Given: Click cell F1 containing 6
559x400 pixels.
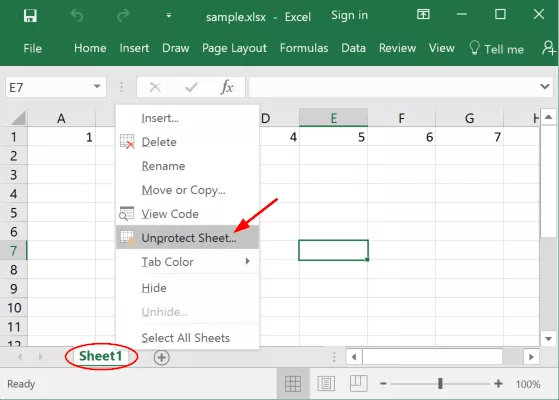Looking at the screenshot, I should (401, 137).
